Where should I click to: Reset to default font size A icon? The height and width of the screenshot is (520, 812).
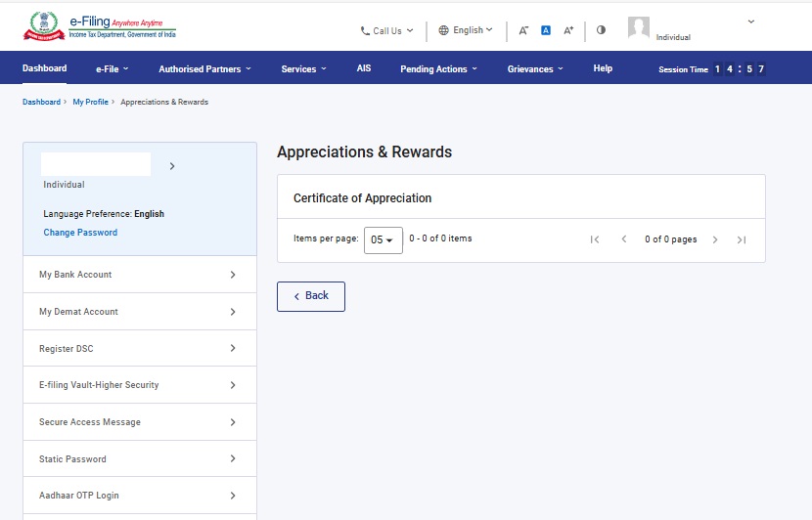pyautogui.click(x=546, y=30)
